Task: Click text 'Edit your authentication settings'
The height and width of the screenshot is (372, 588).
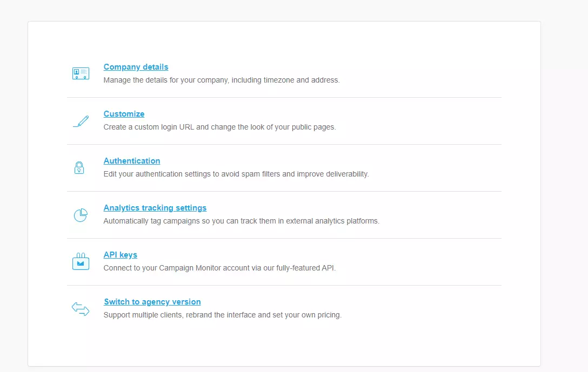Action: click(x=157, y=174)
